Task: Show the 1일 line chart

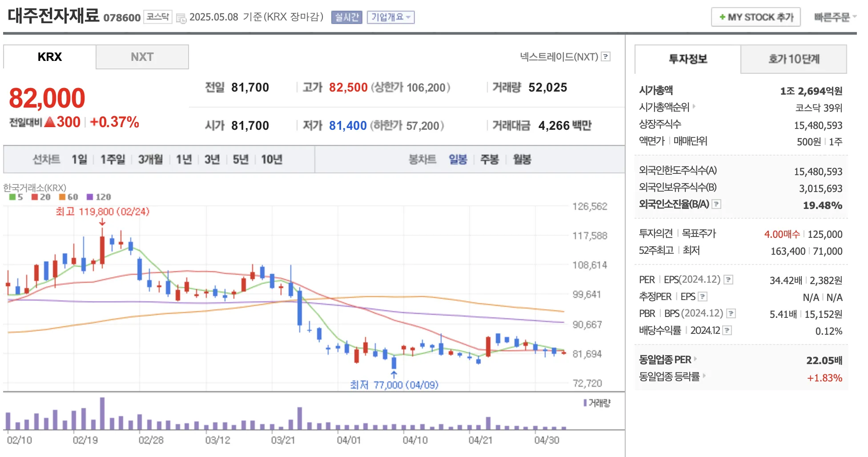Action: click(80, 159)
